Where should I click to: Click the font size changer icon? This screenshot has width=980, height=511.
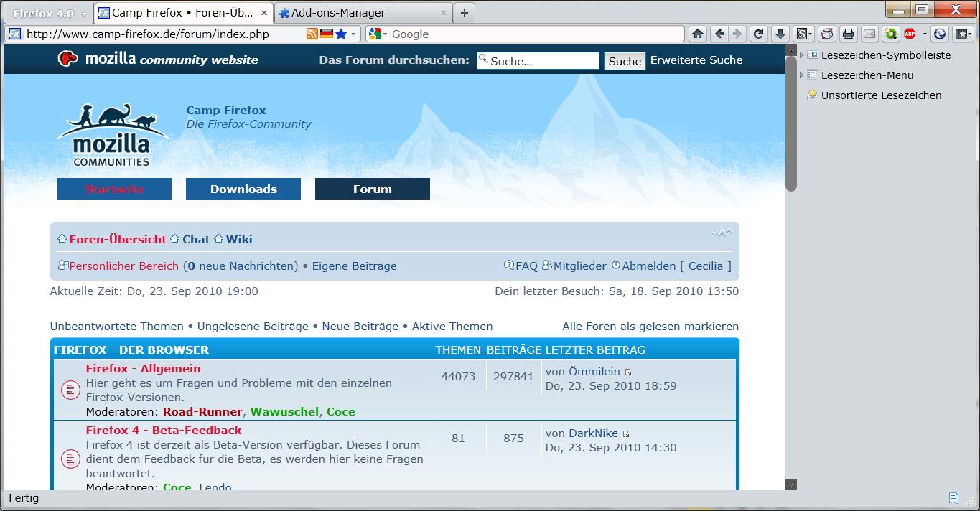tap(722, 233)
